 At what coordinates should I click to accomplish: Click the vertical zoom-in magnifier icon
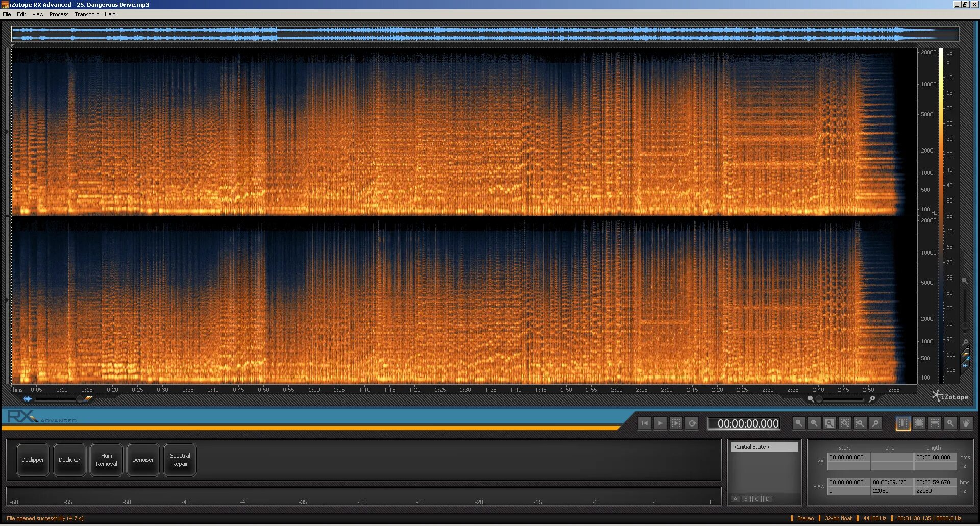965,281
